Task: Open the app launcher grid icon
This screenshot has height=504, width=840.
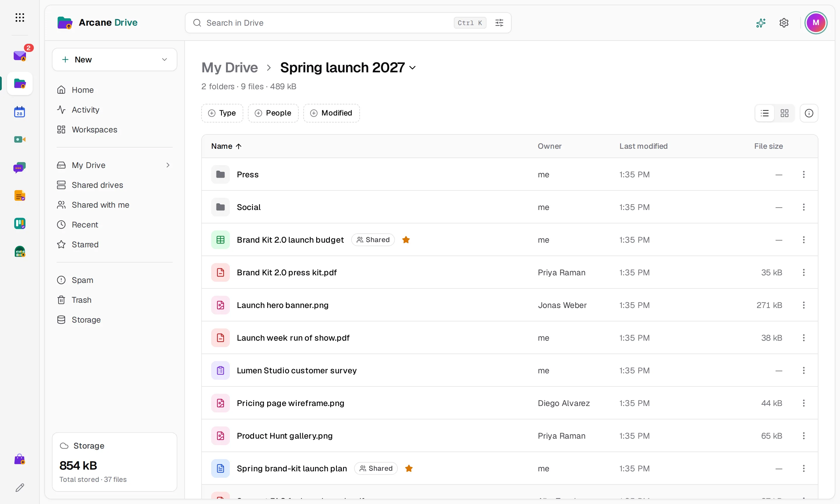Action: 20,17
